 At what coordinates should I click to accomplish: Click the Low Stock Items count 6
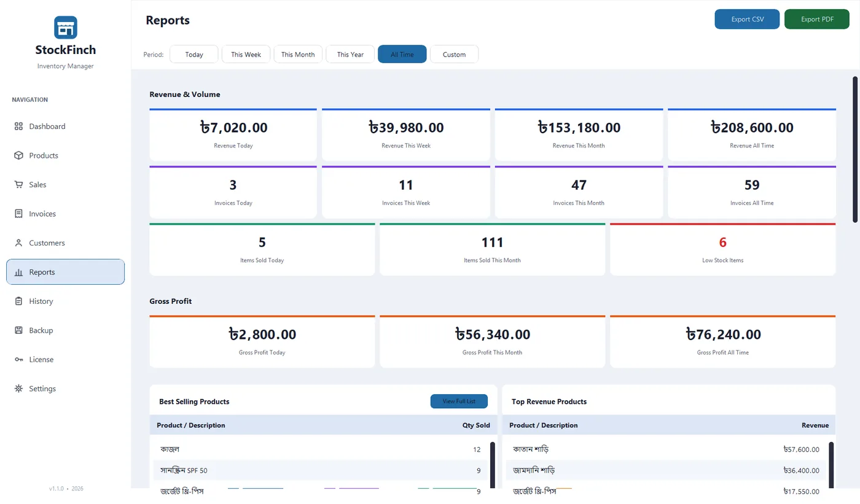[723, 242]
